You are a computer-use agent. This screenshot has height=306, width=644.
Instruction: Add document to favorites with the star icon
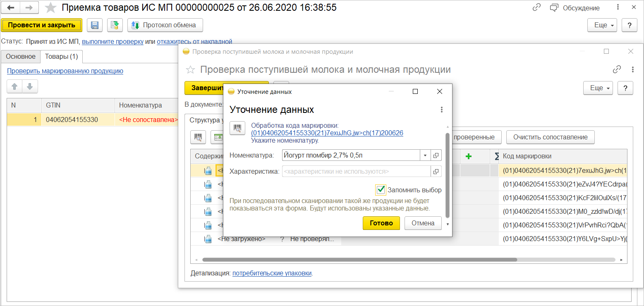pyautogui.click(x=50, y=7)
